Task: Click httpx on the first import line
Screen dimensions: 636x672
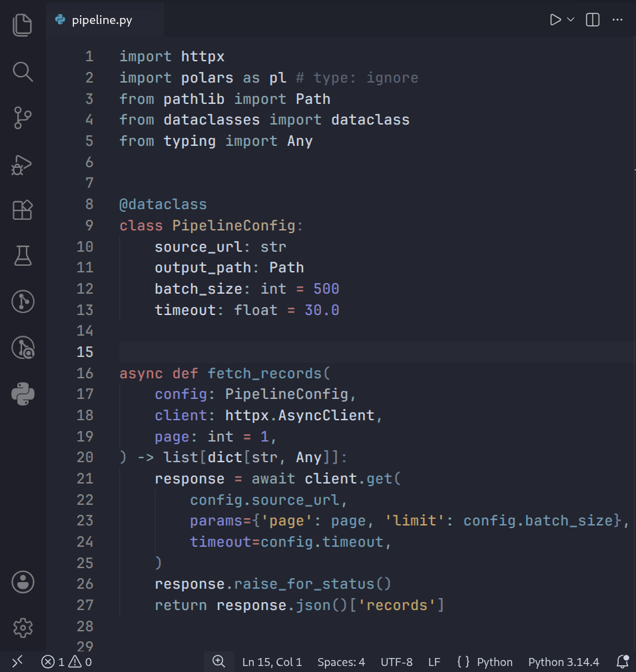Action: pyautogui.click(x=202, y=57)
